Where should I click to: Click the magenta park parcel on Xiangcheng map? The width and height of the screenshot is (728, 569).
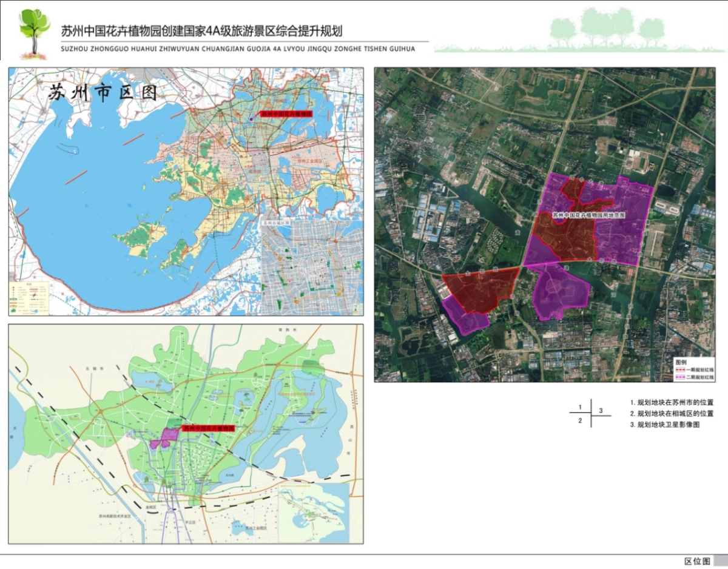pyautogui.click(x=164, y=439)
